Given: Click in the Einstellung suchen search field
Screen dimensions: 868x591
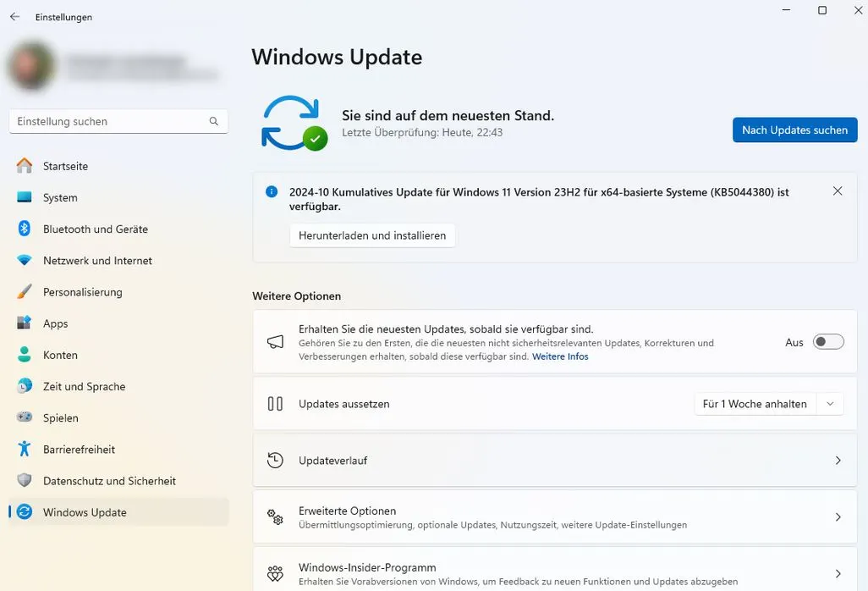Looking at the screenshot, I should point(118,121).
